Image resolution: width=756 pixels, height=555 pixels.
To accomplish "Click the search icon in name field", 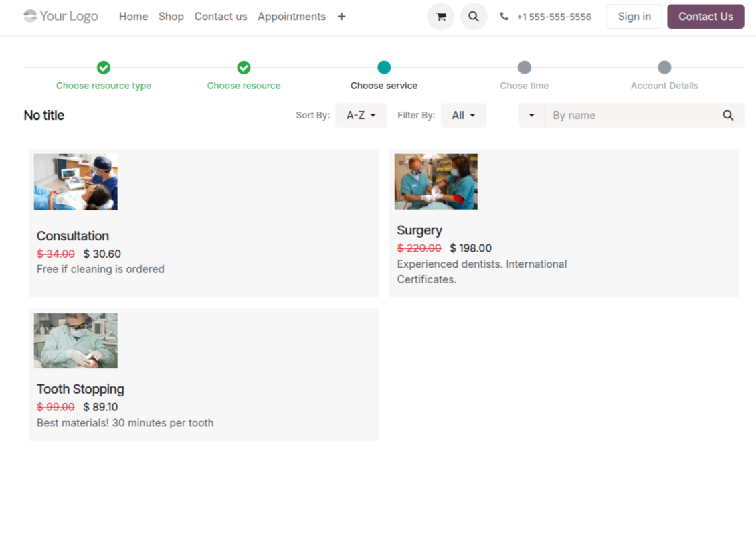I will tap(728, 115).
